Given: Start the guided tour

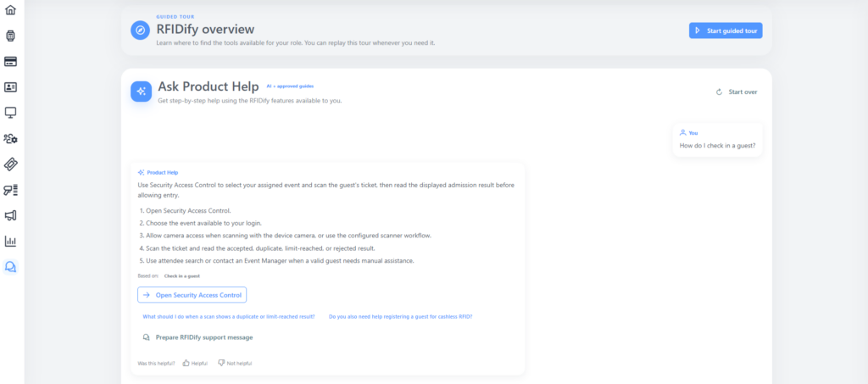Looking at the screenshot, I should pos(726,31).
